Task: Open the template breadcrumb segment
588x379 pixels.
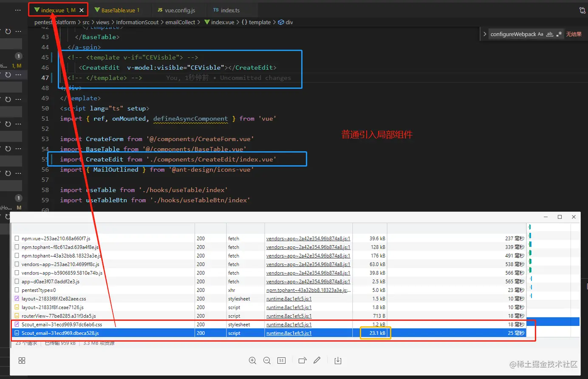Action: pyautogui.click(x=256, y=22)
